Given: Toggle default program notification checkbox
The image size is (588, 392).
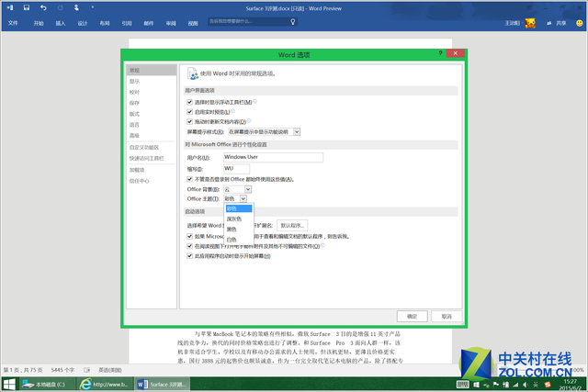Looking at the screenshot, I should pyautogui.click(x=190, y=236).
